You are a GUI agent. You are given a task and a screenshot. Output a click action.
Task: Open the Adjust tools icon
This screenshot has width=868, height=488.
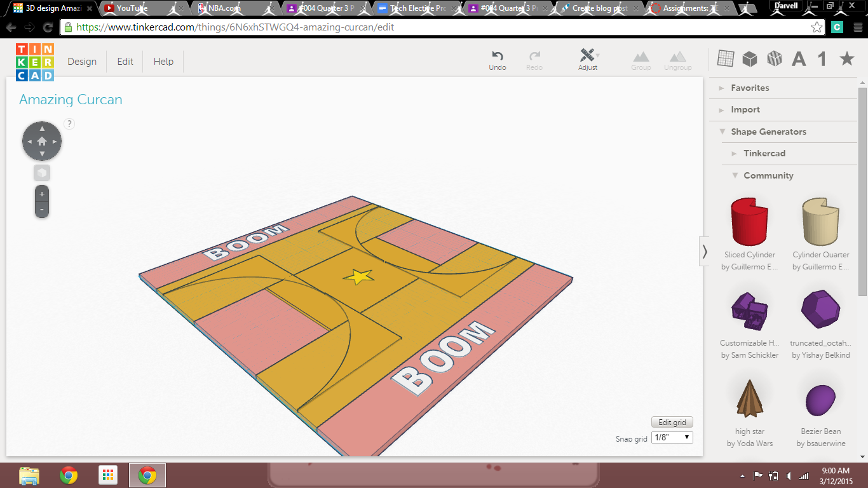pyautogui.click(x=588, y=56)
